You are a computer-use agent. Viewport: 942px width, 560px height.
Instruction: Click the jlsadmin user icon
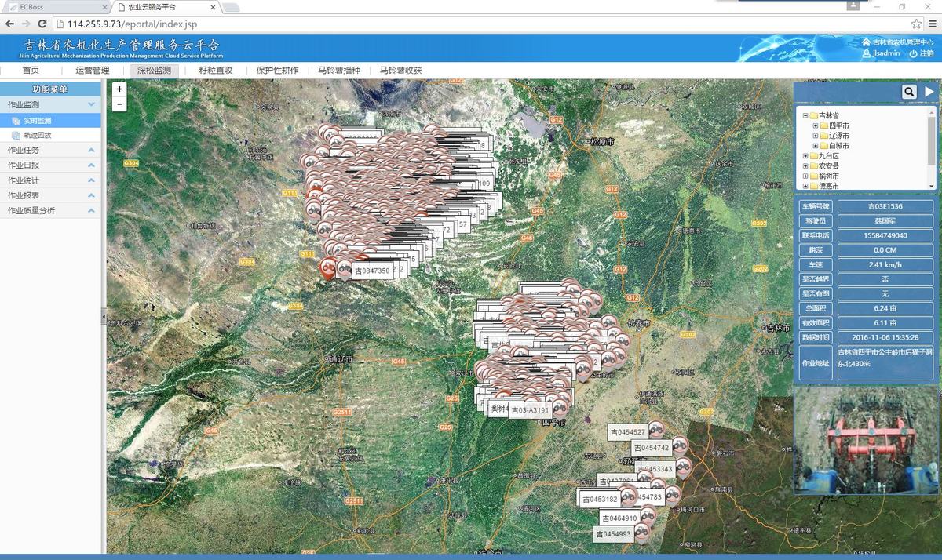[x=866, y=53]
